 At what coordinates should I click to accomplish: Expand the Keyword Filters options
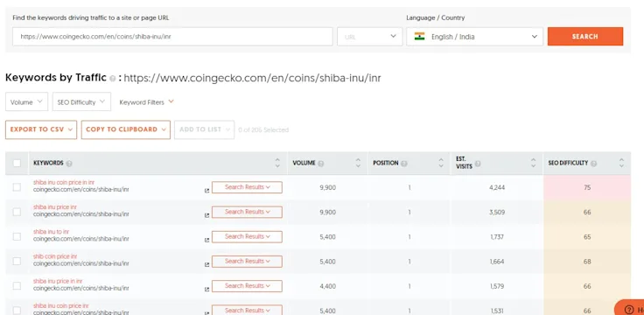pos(147,102)
